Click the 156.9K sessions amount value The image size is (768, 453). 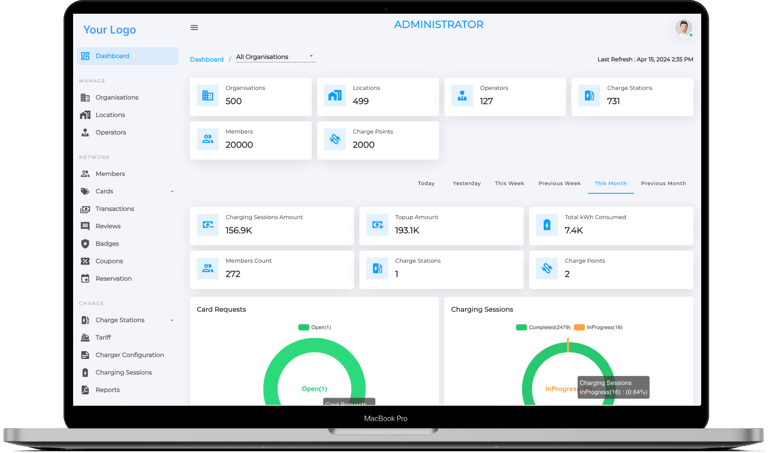239,231
